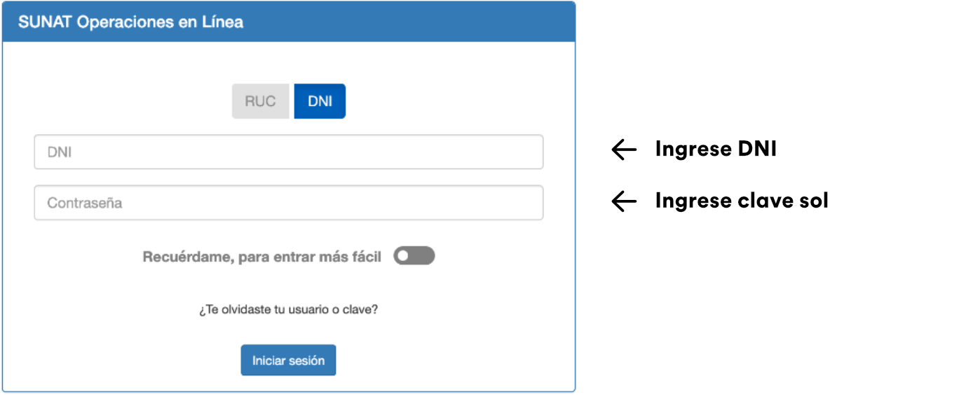Focus the Contraseña password field
The width and height of the screenshot is (980, 395).
click(x=288, y=203)
